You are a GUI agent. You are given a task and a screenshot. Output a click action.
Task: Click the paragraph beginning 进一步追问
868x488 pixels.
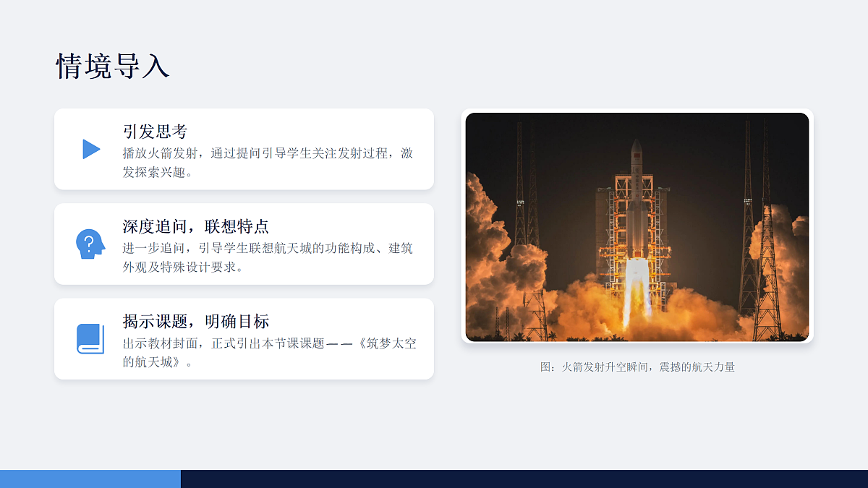(268, 257)
